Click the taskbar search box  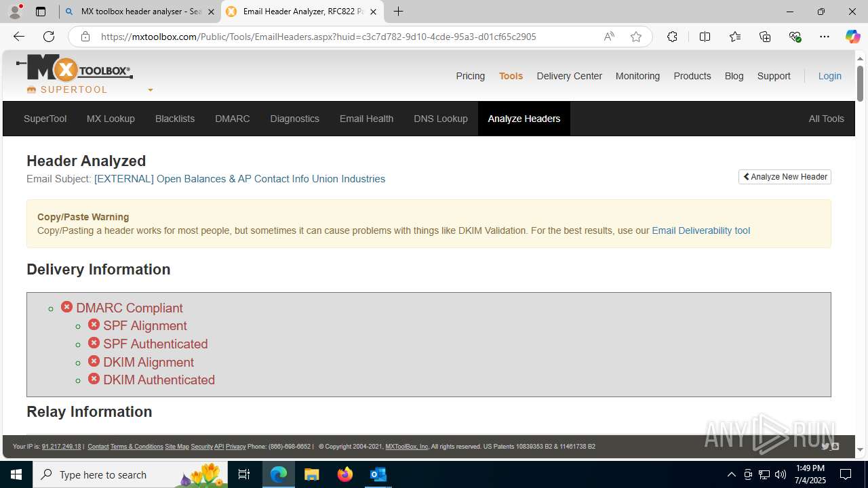[x=130, y=474]
